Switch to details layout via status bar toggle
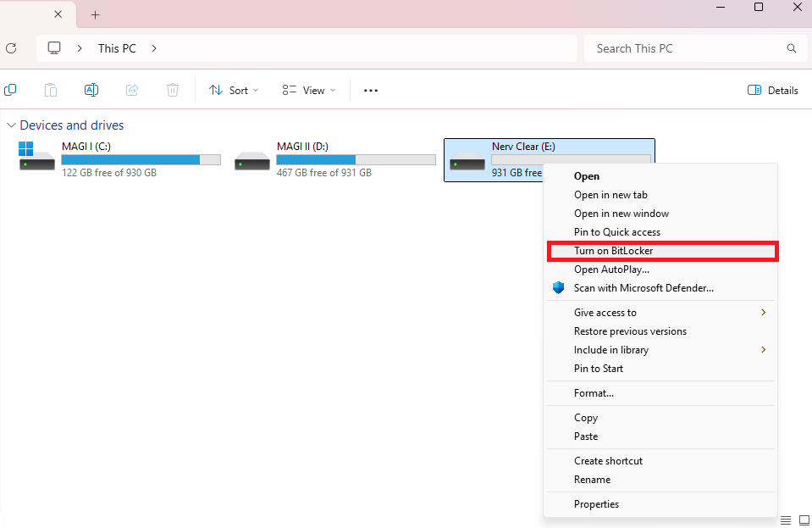The height and width of the screenshot is (528, 812). click(785, 520)
